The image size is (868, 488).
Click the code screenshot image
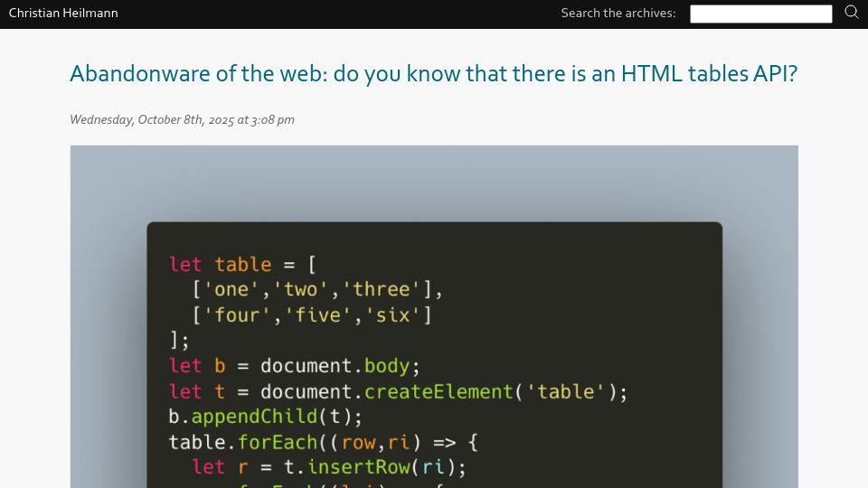coord(434,316)
